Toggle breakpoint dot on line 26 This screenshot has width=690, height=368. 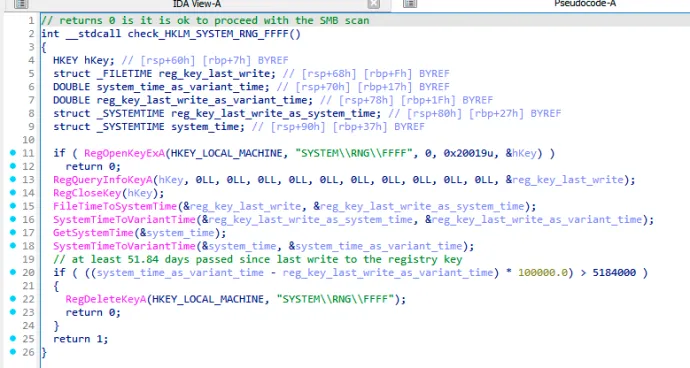pos(13,351)
